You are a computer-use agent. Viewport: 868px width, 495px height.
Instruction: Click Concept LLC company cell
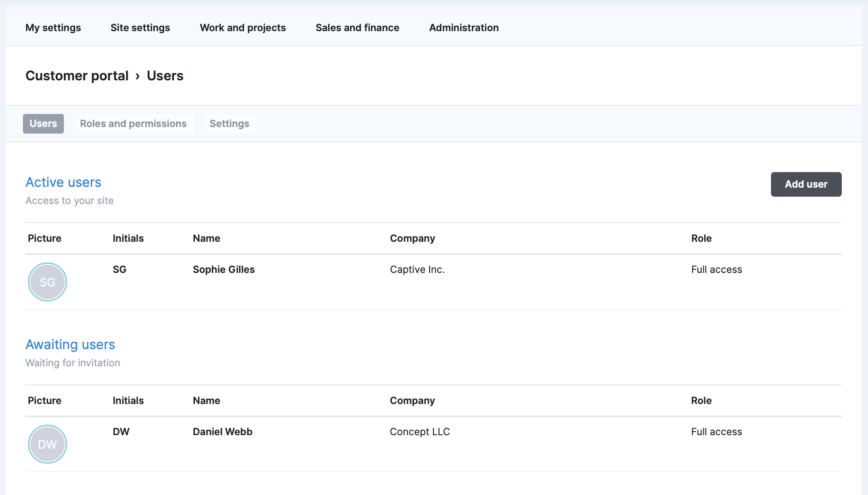(x=420, y=431)
